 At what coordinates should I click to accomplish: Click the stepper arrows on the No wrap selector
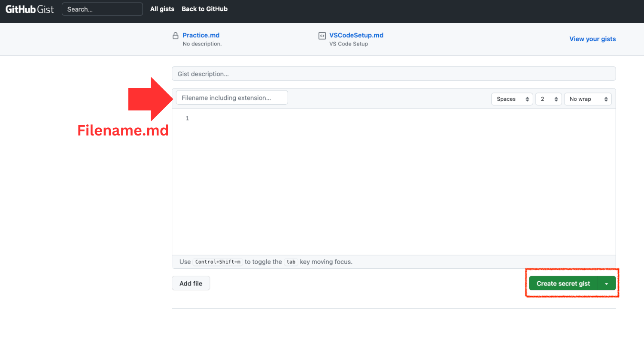(607, 99)
